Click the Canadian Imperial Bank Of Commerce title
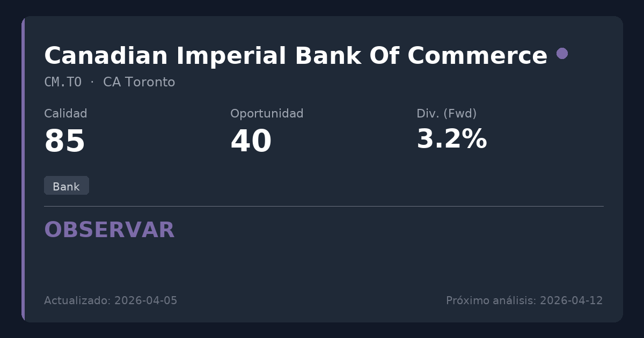Screen dimensions: 644x338 (x=295, y=56)
